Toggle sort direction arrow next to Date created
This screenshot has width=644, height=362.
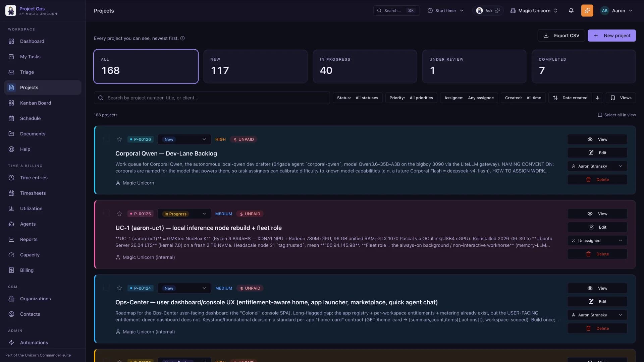597,98
